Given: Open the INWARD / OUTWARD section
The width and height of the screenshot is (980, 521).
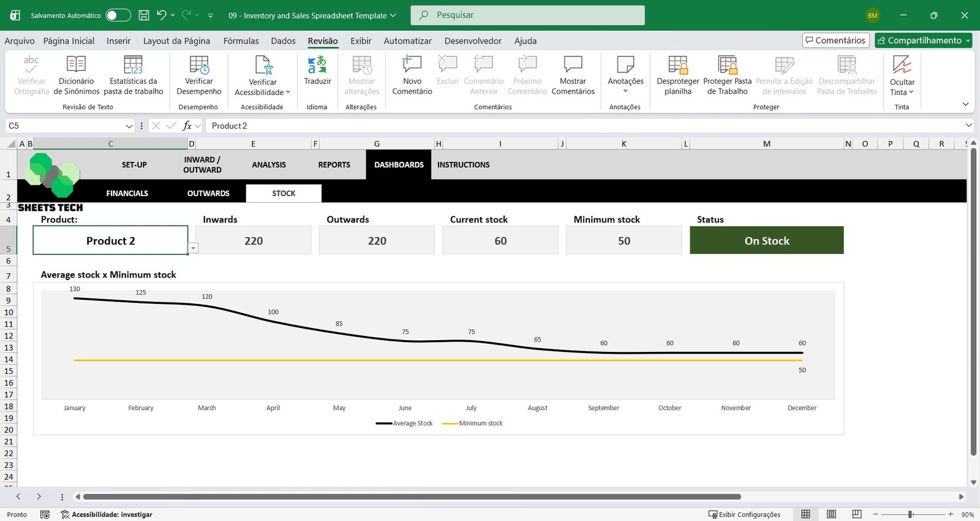Looking at the screenshot, I should click(x=202, y=165).
